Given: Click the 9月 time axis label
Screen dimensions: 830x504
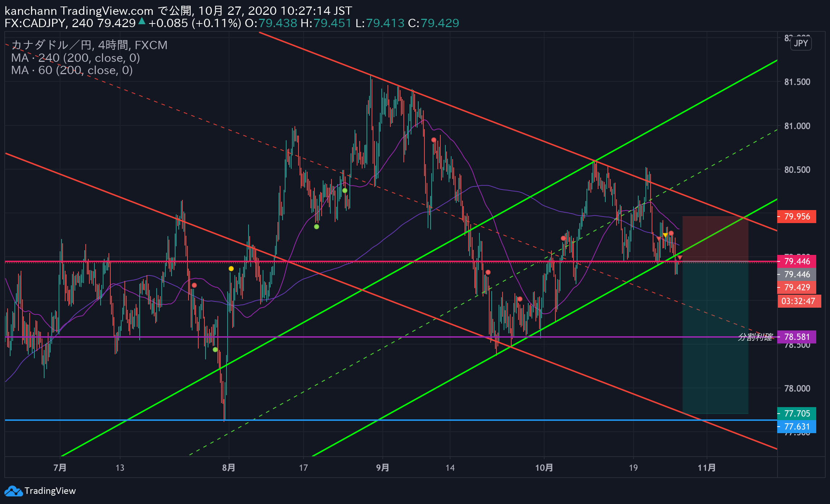Looking at the screenshot, I should 382,468.
